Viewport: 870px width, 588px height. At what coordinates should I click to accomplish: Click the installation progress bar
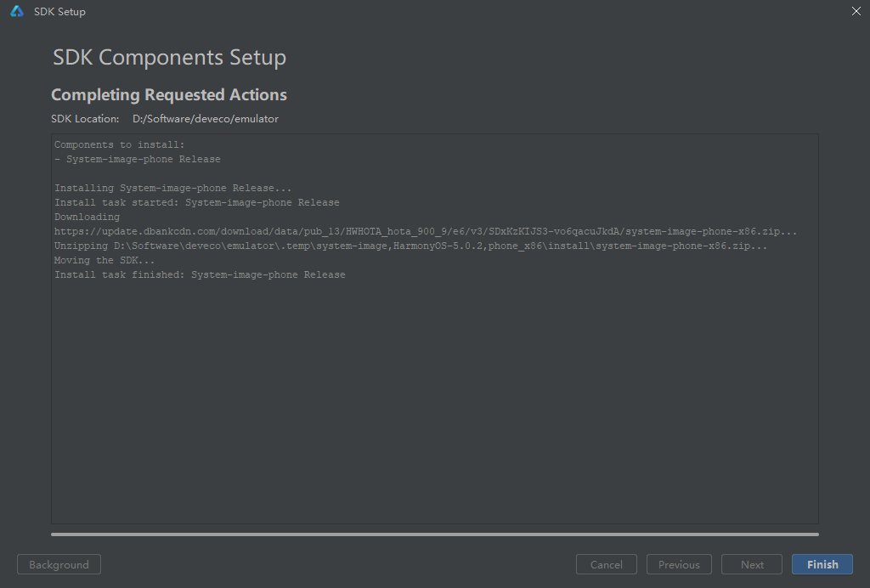[435, 534]
